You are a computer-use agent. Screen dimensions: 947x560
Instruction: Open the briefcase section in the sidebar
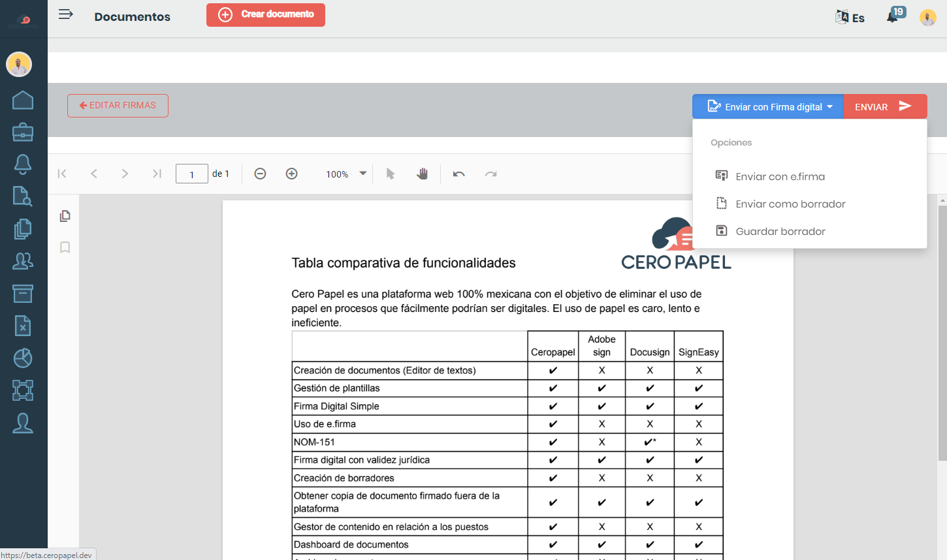coord(22,132)
